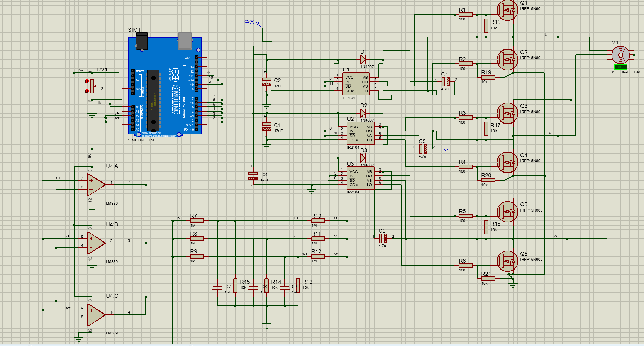Viewport: 644px width, 346px height.
Task: Select MOSFET Q2 transistor symbol
Action: tap(507, 59)
